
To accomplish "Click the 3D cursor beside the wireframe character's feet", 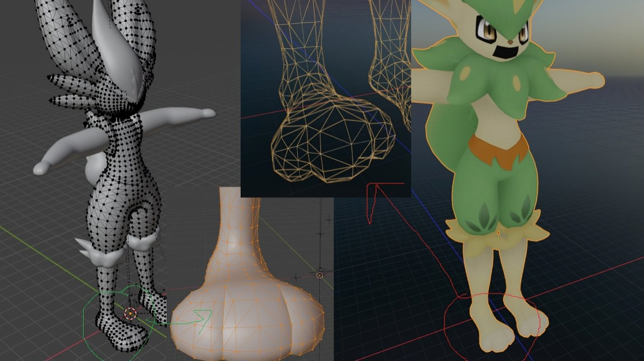I will tap(130, 314).
